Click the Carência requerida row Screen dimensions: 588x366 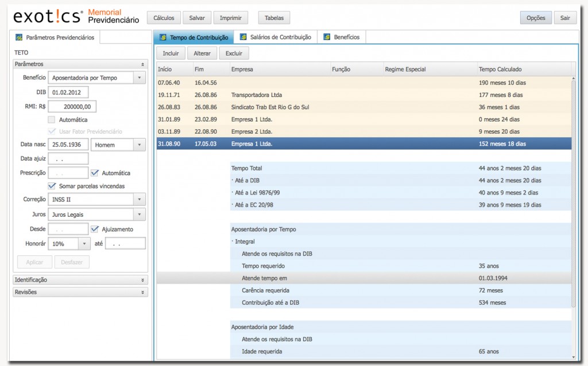pos(401,290)
